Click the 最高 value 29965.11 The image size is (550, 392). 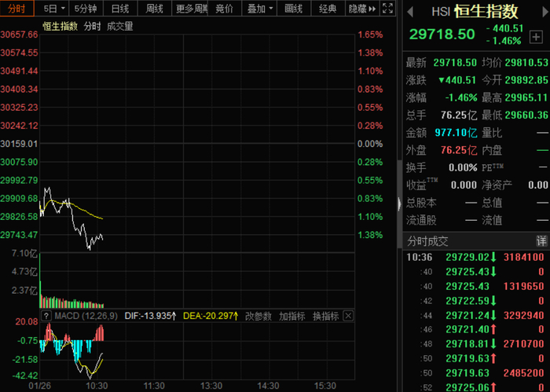coord(526,97)
